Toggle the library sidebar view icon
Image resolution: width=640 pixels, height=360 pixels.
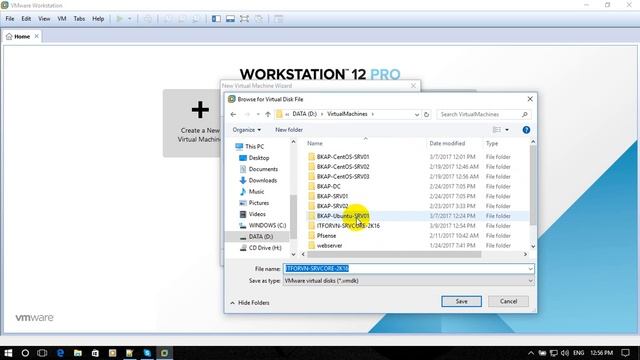(216, 19)
